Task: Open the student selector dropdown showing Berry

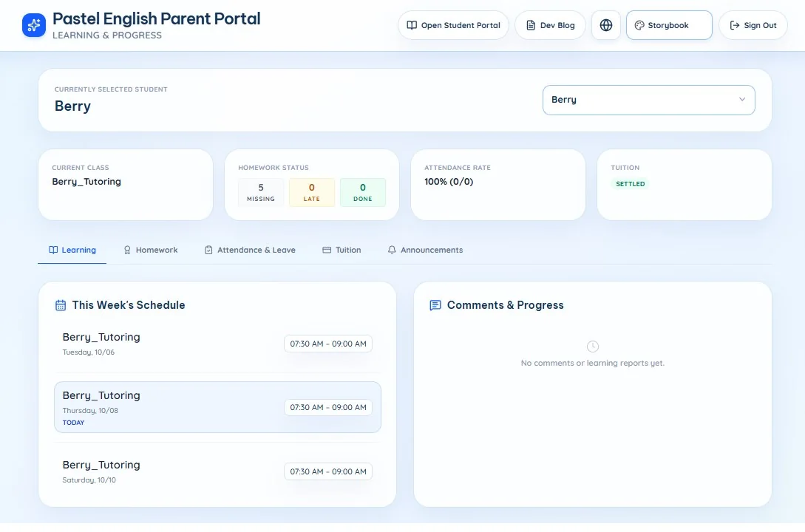Action: point(648,100)
